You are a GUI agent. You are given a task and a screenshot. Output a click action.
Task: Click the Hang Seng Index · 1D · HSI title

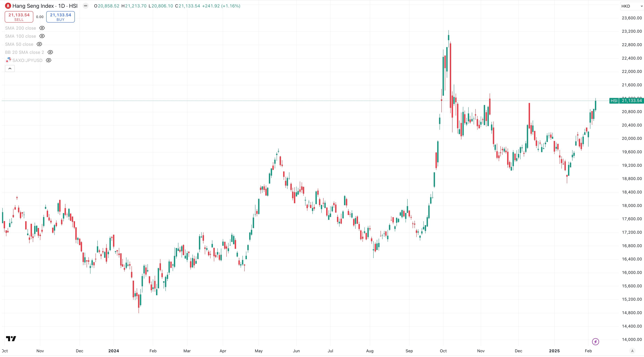pos(45,6)
